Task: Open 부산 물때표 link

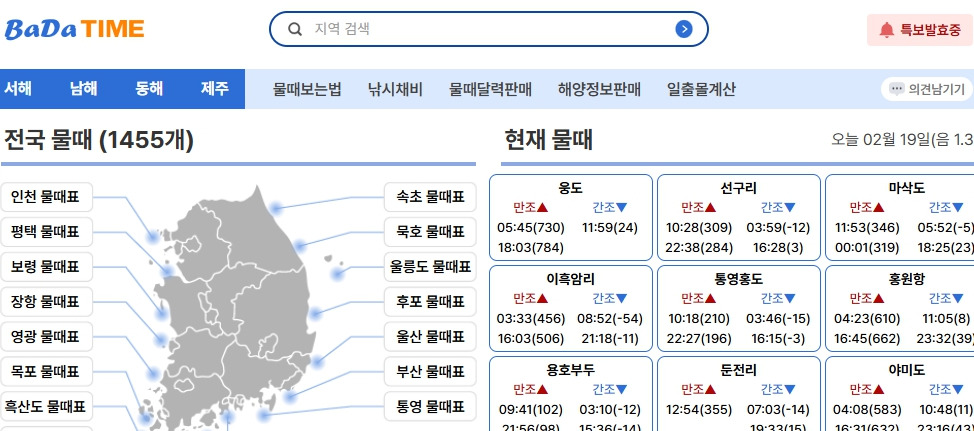Action: [x=430, y=371]
